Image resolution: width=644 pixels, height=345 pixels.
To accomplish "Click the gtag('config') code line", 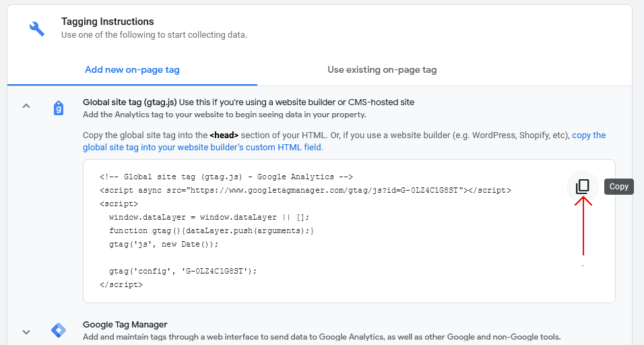I will tap(183, 271).
